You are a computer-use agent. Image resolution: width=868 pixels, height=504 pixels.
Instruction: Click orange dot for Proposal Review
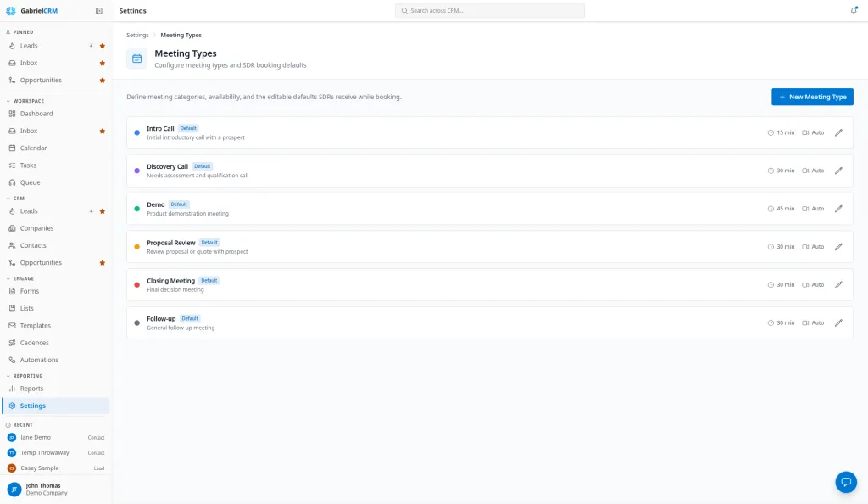[136, 246]
